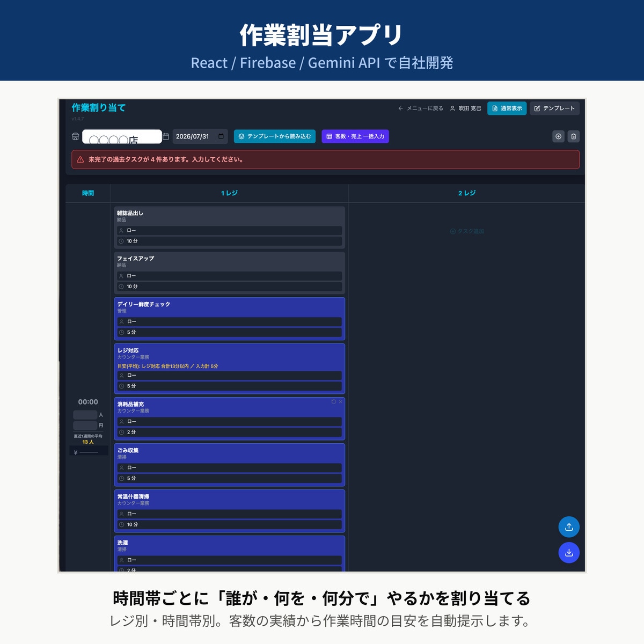
Task: Select the 時間 column header
Action: (88, 193)
